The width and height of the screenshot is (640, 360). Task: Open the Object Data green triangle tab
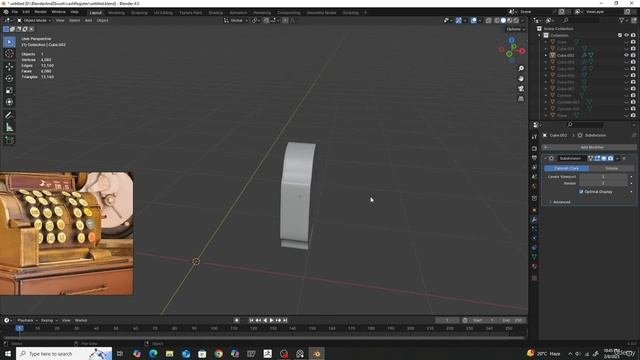point(534,257)
